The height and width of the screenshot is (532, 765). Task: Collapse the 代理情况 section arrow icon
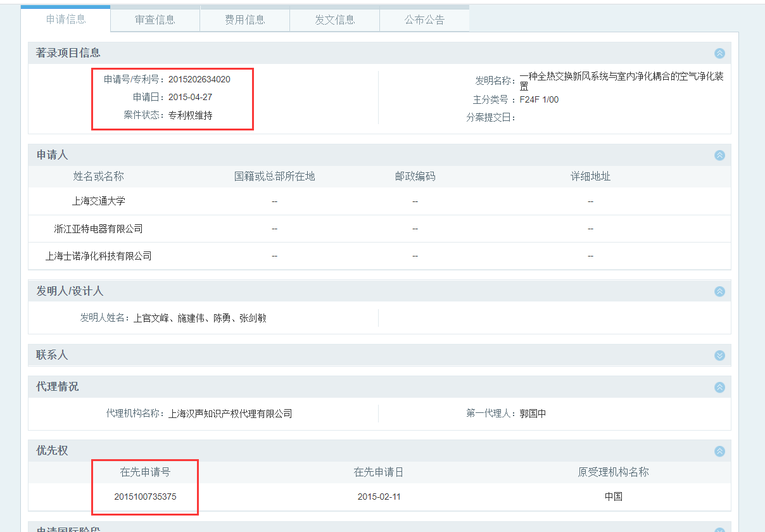[x=719, y=387]
